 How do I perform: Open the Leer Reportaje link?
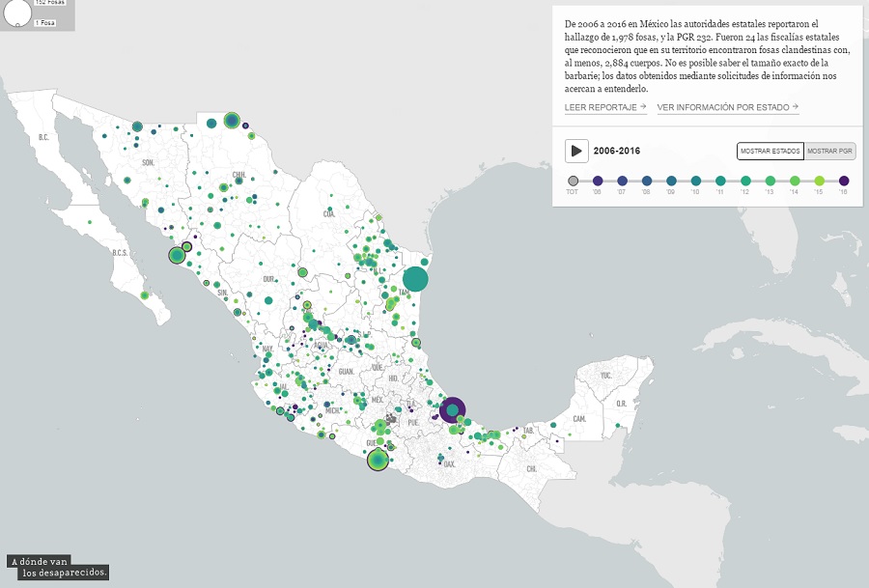pyautogui.click(x=605, y=107)
